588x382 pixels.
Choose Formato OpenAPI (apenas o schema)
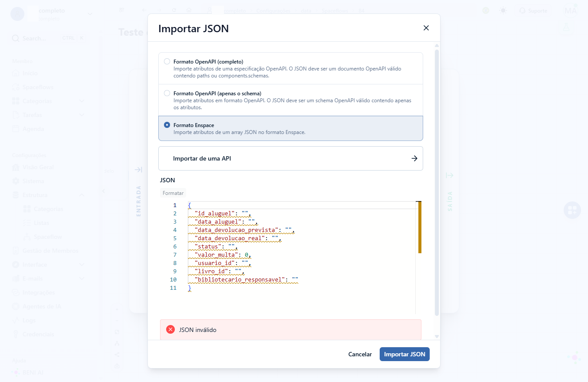coord(167,93)
